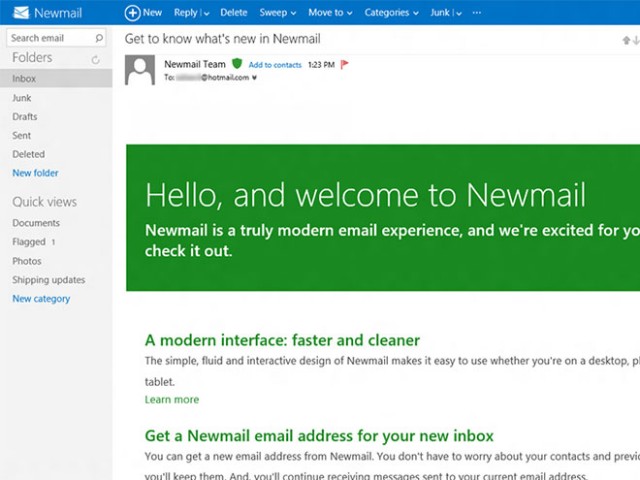The height and width of the screenshot is (480, 640).
Task: Open the Sent folder
Action: [22, 136]
